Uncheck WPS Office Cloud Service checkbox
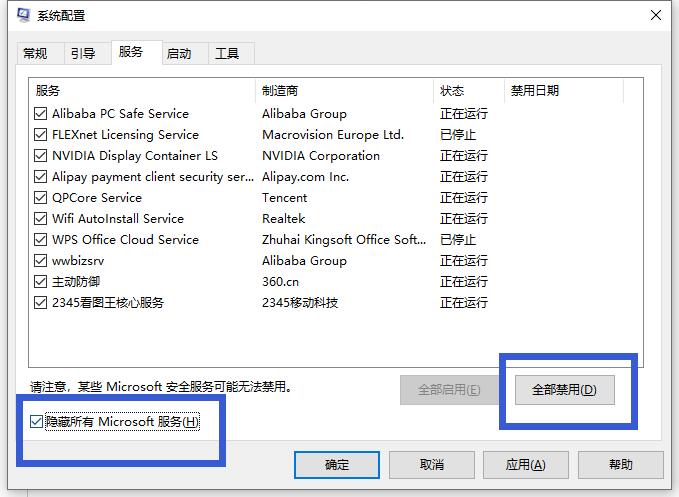The width and height of the screenshot is (679, 497). 40,240
